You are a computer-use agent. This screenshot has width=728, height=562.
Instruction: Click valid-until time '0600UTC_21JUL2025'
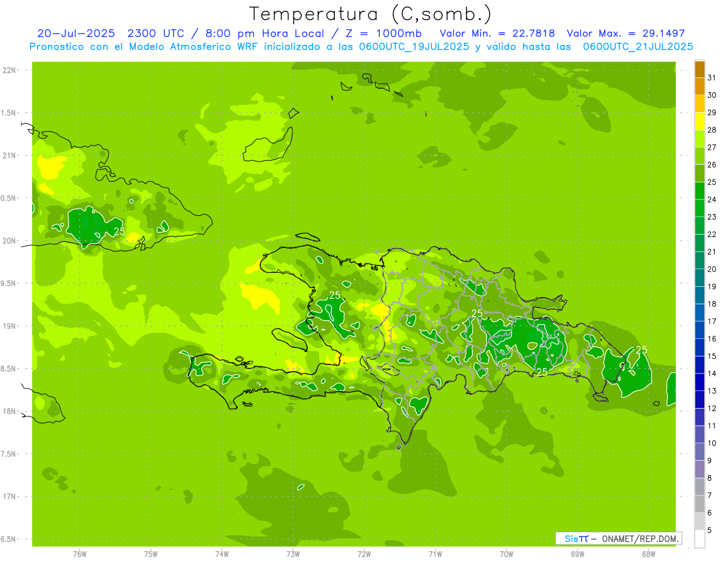pos(638,46)
